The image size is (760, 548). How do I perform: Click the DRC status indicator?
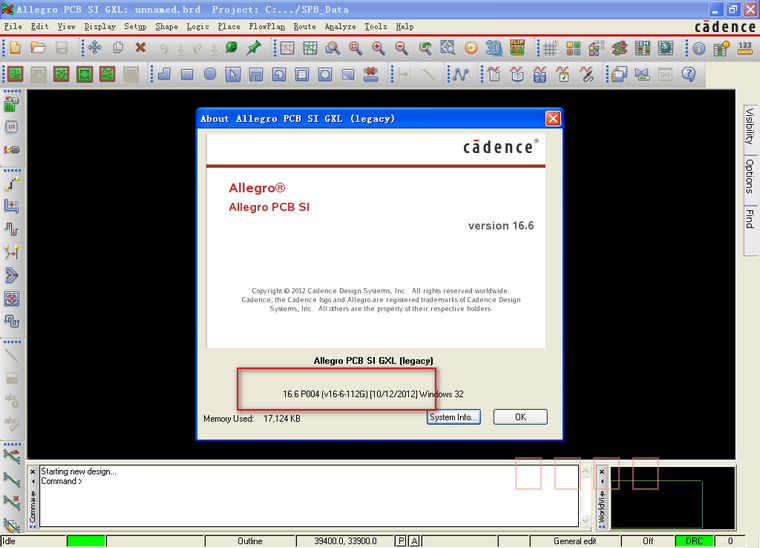(694, 541)
